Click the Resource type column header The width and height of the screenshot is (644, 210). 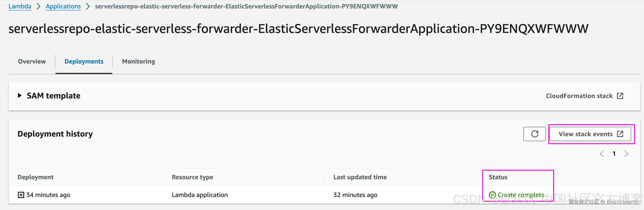point(192,177)
